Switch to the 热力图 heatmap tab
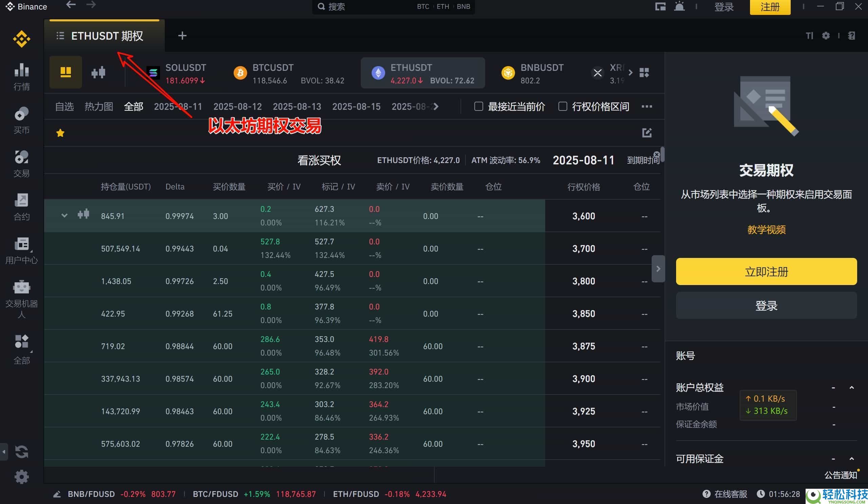This screenshot has height=504, width=868. click(99, 107)
